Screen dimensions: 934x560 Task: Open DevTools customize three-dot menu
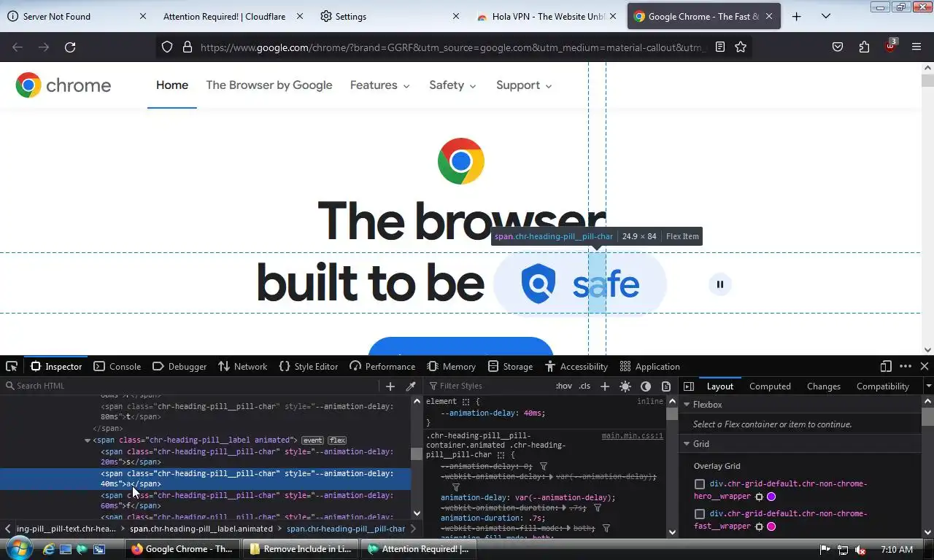pos(906,366)
